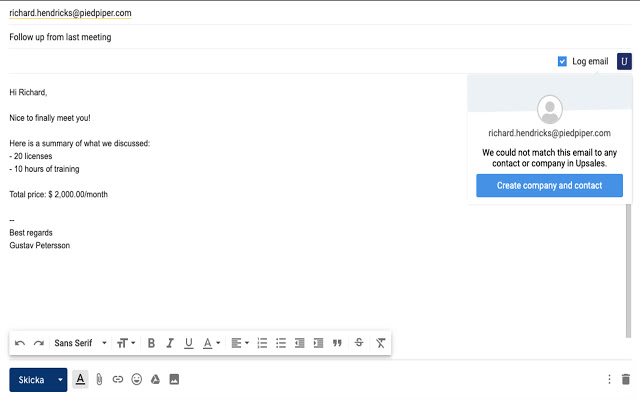The height and width of the screenshot is (400, 640).
Task: Insert a file from Google Drive
Action: tap(156, 380)
